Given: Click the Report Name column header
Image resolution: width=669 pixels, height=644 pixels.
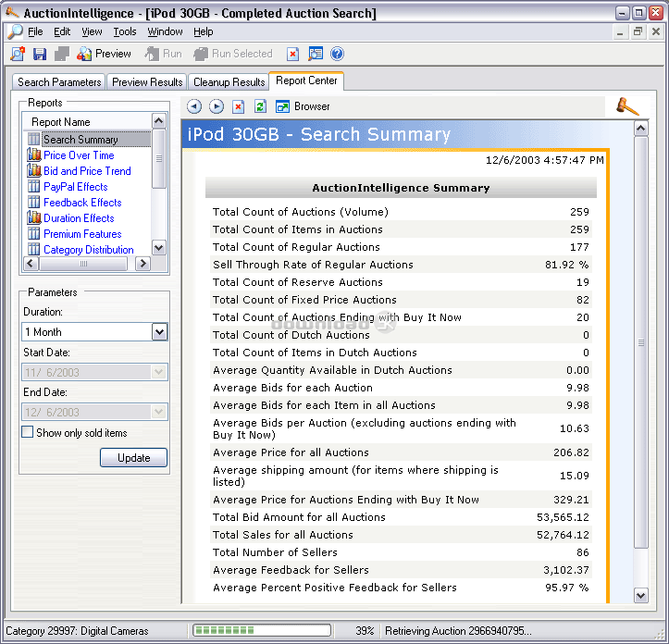Looking at the screenshot, I should tap(88, 121).
